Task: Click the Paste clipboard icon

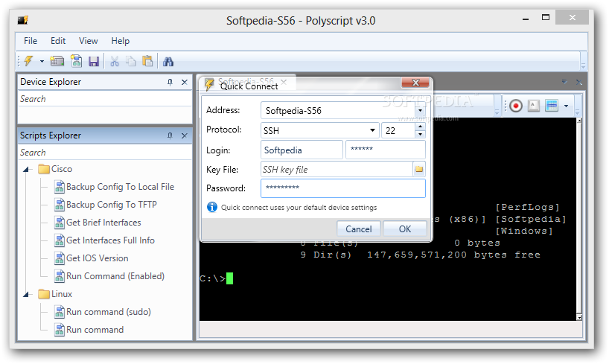Action: tap(147, 61)
